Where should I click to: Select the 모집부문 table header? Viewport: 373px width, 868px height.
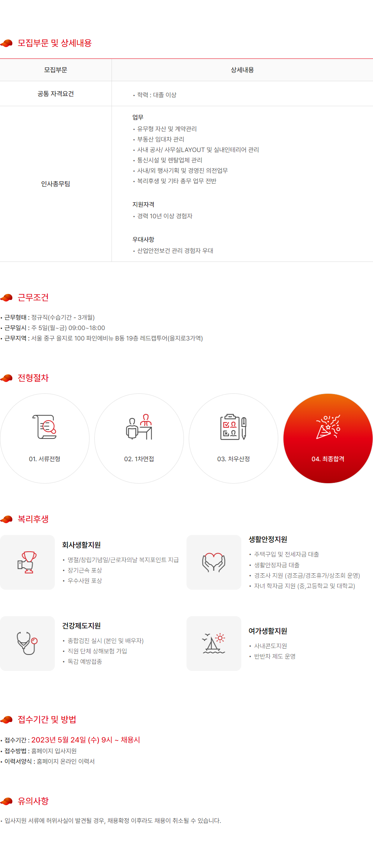(56, 70)
